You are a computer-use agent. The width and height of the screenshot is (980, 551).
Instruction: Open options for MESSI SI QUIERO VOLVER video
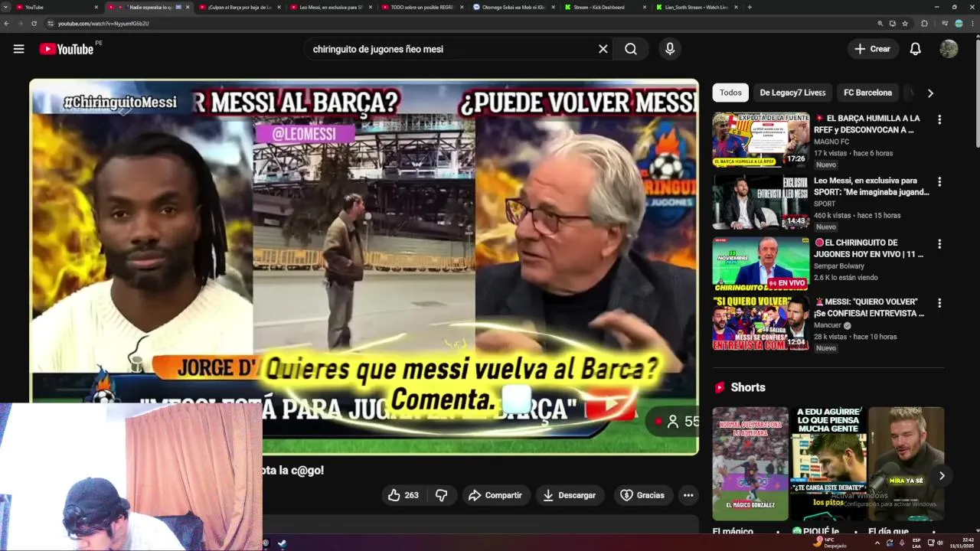click(x=939, y=303)
